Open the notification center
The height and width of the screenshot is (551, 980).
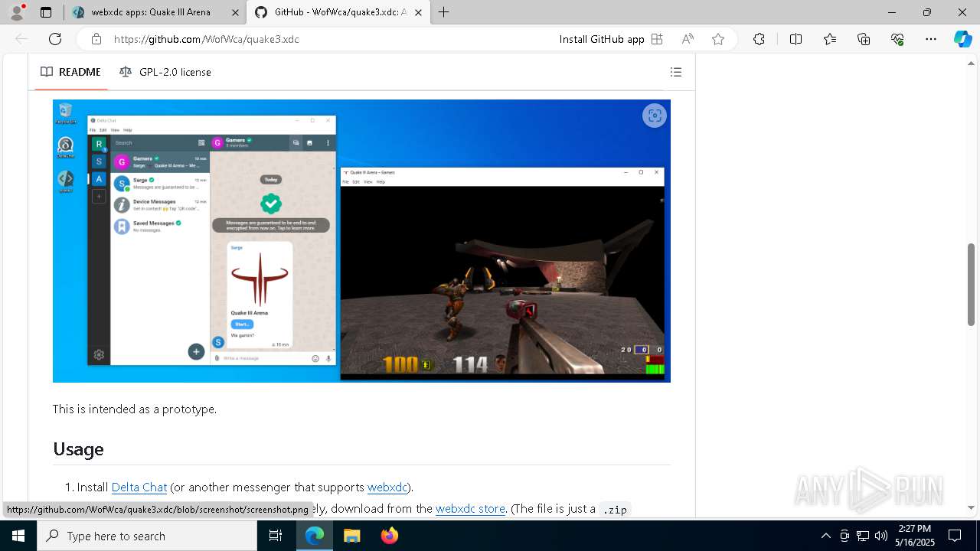click(955, 536)
